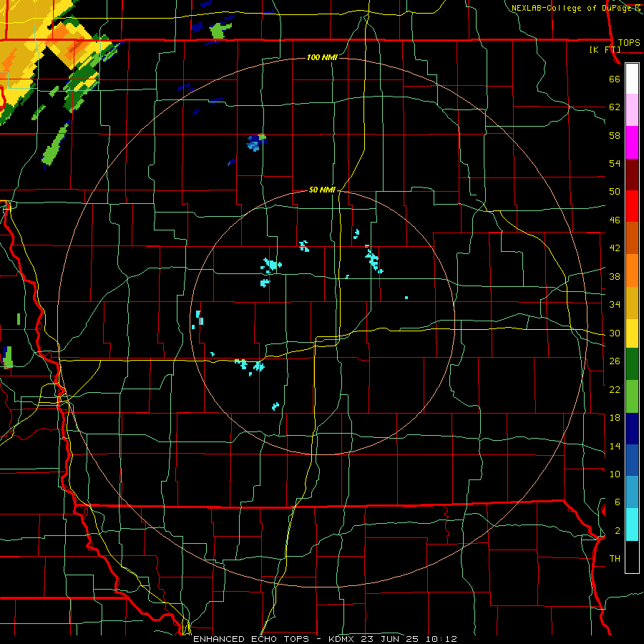Click the light pink legend swatch
Screen dimensions: 644x644
632,110
